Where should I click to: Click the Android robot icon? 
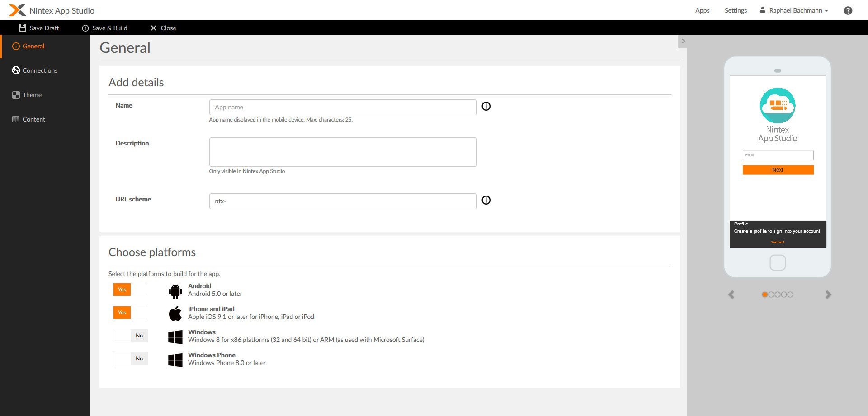pos(175,291)
